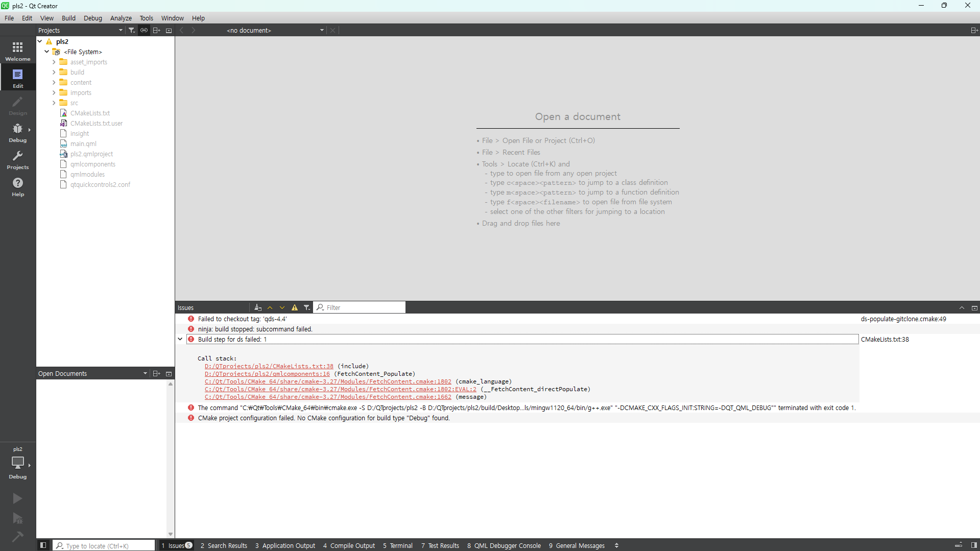This screenshot has height=551, width=980.
Task: Follow CMakeLists.txt:38 call stack link
Action: tap(269, 366)
